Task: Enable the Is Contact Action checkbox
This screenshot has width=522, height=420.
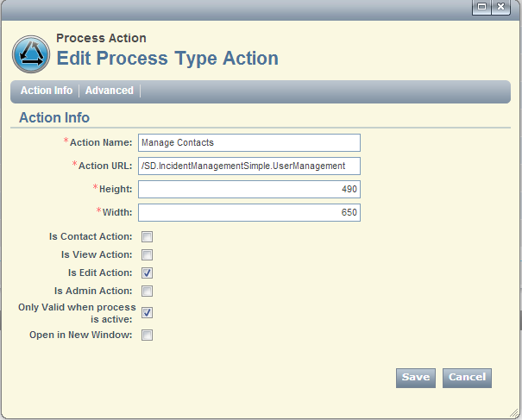Action: pyautogui.click(x=148, y=237)
